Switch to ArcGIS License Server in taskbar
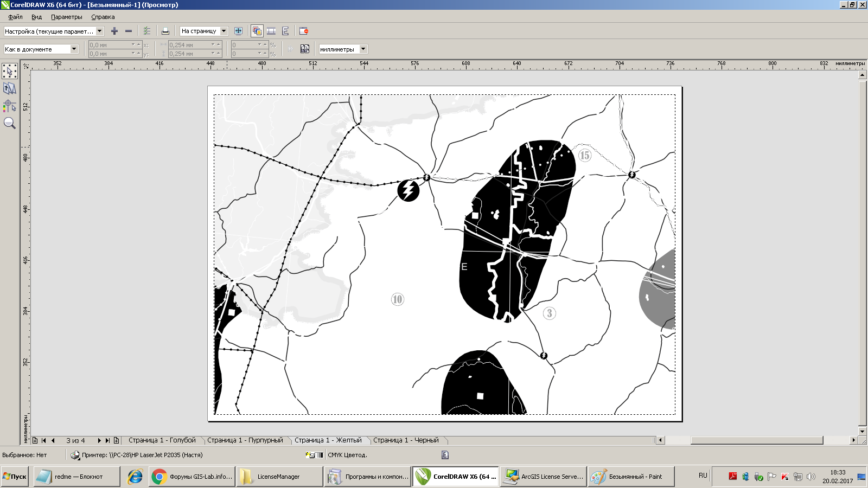This screenshot has width=868, height=488. pos(544,477)
